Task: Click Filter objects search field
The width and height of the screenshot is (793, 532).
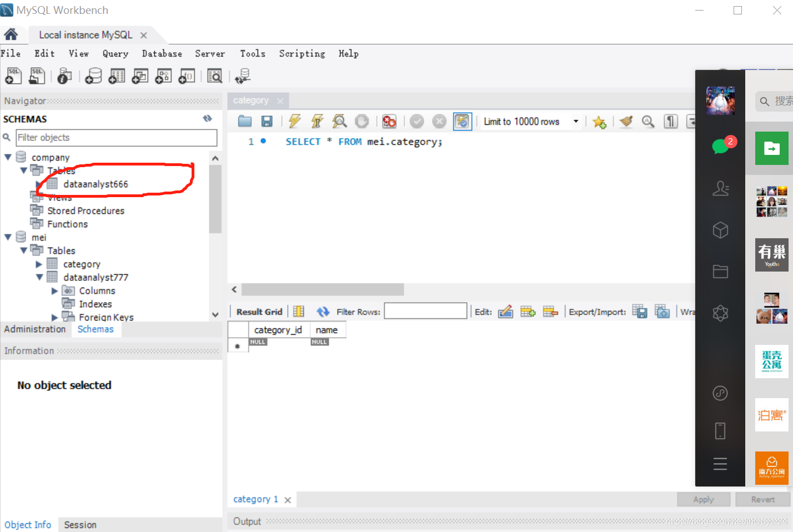Action: (x=116, y=138)
